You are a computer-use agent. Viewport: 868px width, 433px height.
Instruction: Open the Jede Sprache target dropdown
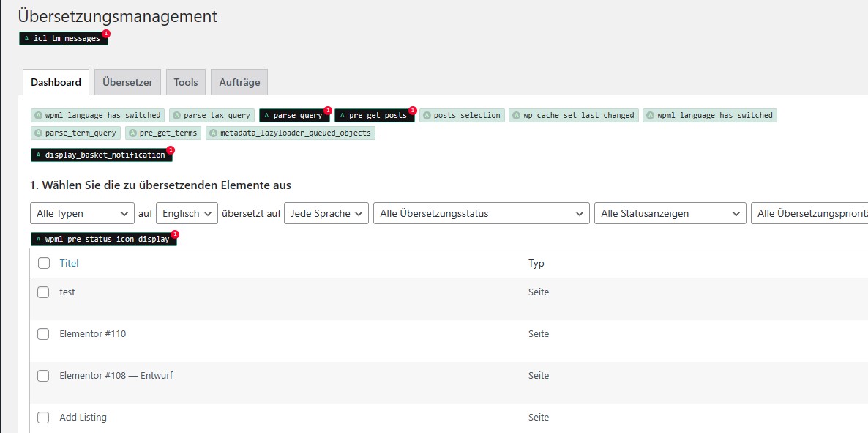(x=326, y=213)
